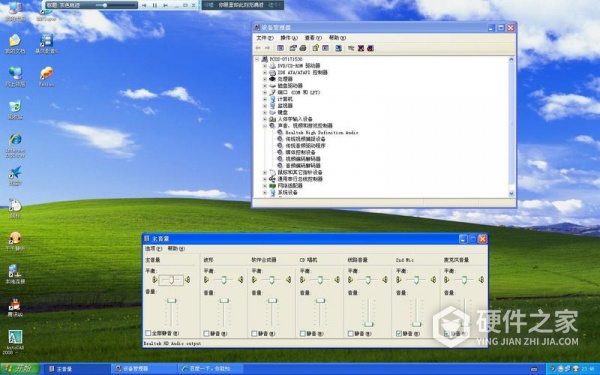Image resolution: width=600 pixels, height=375 pixels.
Task: Select the 系统设备 system devices row
Action: (287, 192)
